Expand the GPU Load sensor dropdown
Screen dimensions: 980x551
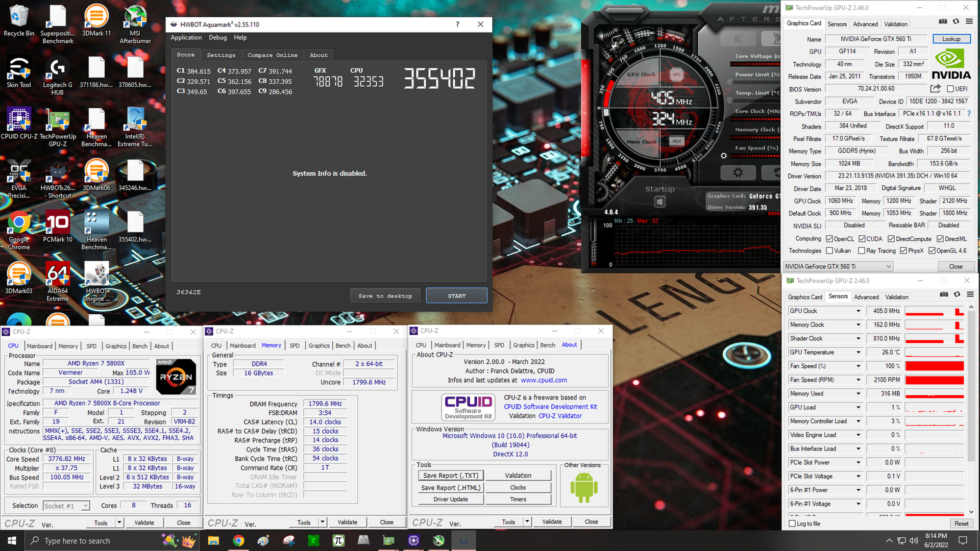(x=858, y=407)
